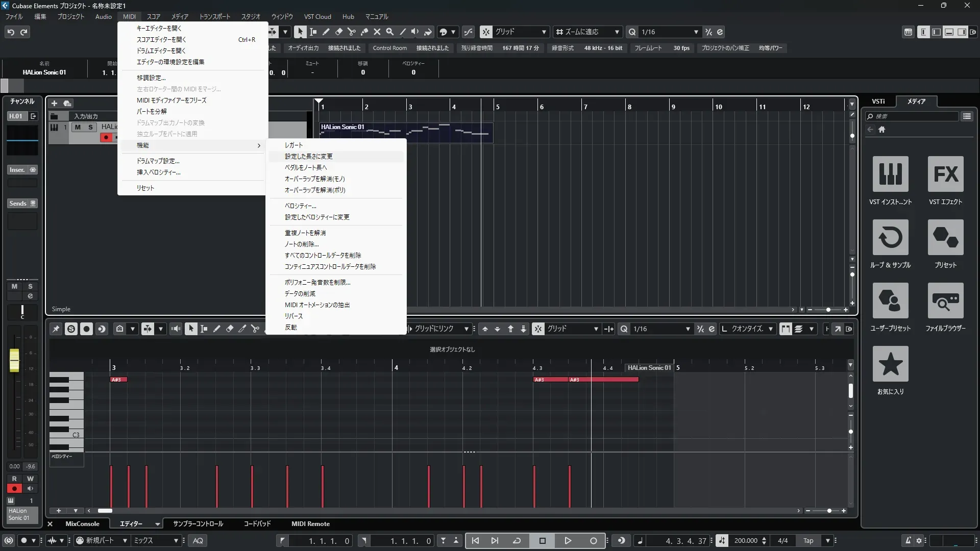The width and height of the screenshot is (980, 551).
Task: Click the undo arrow icon
Action: coord(11,32)
